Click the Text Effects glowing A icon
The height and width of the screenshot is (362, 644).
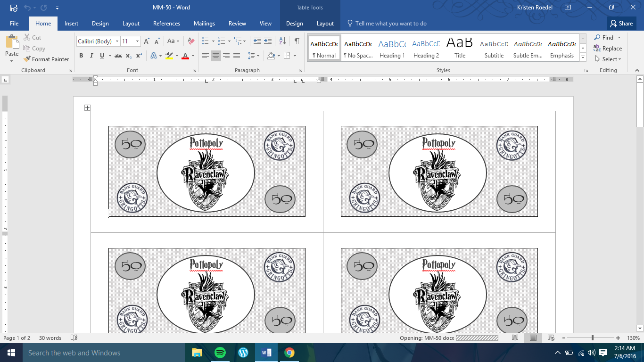click(154, 56)
